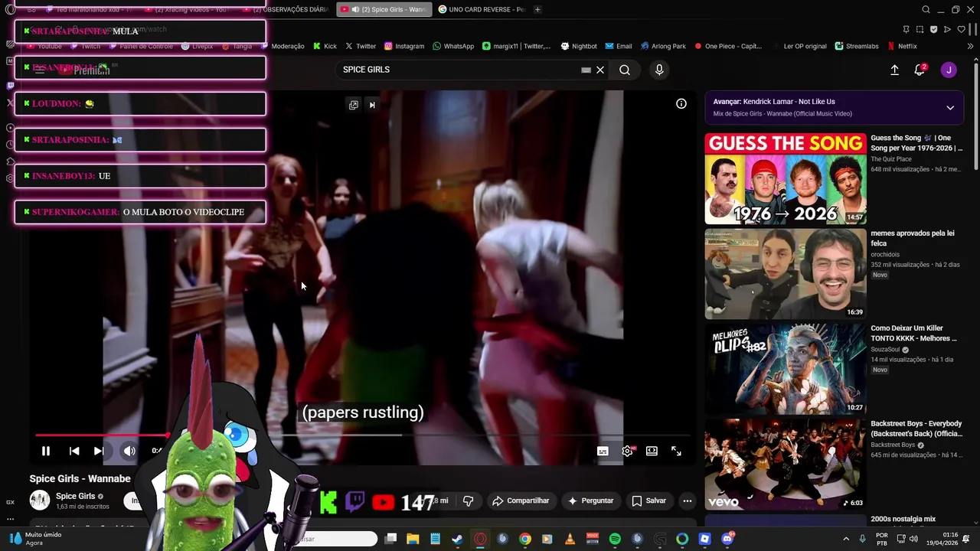Image resolution: width=980 pixels, height=551 pixels.
Task: Open Twitter bookmark
Action: (x=361, y=46)
